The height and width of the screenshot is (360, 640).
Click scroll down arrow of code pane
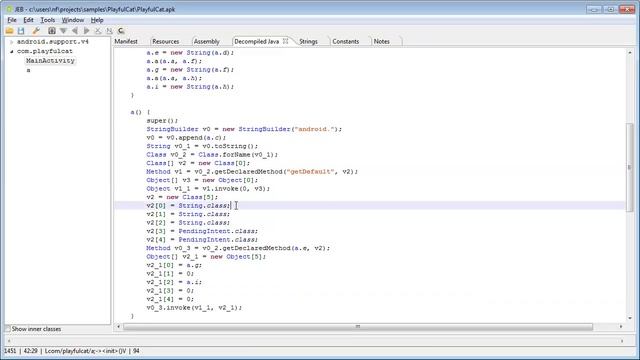[630, 318]
